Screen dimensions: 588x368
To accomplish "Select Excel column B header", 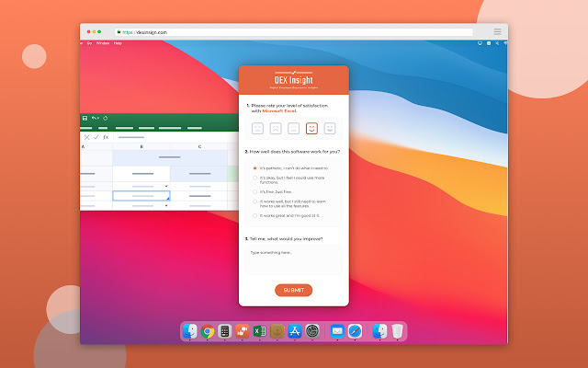I will pyautogui.click(x=141, y=146).
